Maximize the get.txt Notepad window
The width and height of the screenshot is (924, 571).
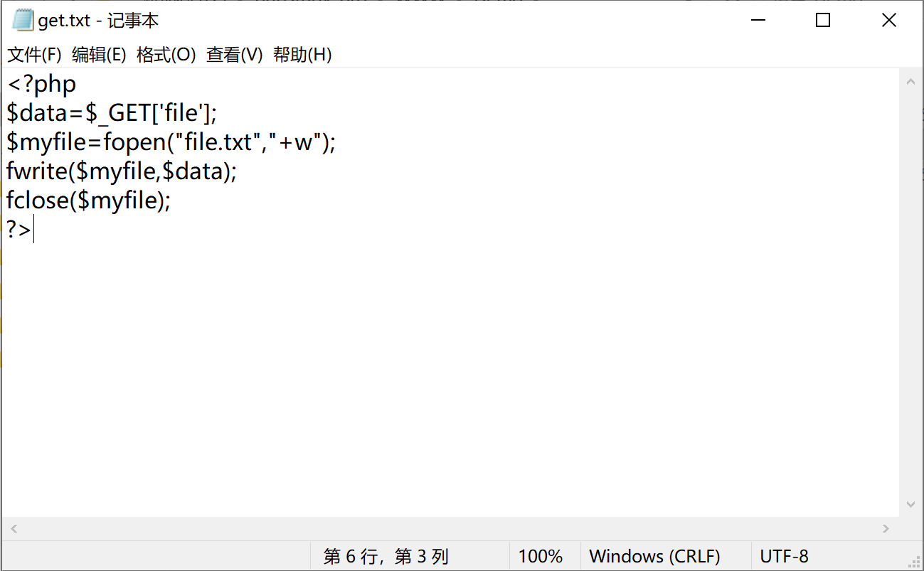pos(823,21)
